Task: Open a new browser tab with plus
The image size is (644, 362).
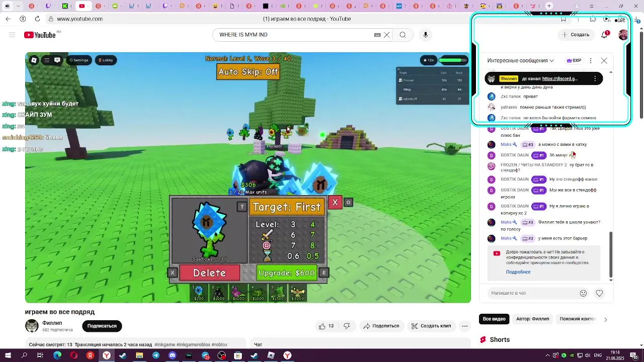Action: [x=549, y=6]
